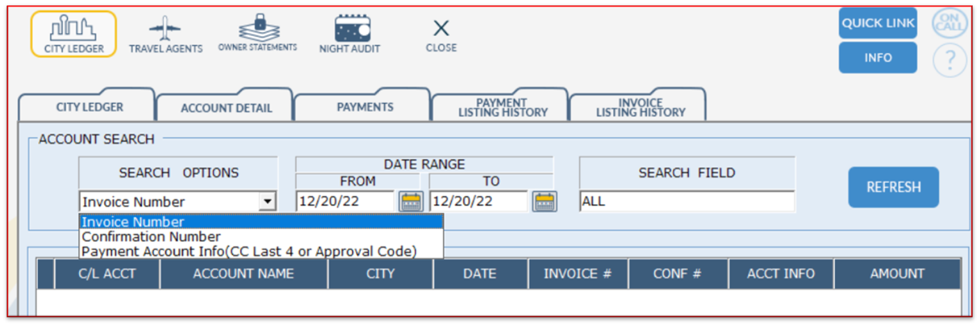Switch to the Payments tab
The image size is (980, 326).
pyautogui.click(x=365, y=107)
